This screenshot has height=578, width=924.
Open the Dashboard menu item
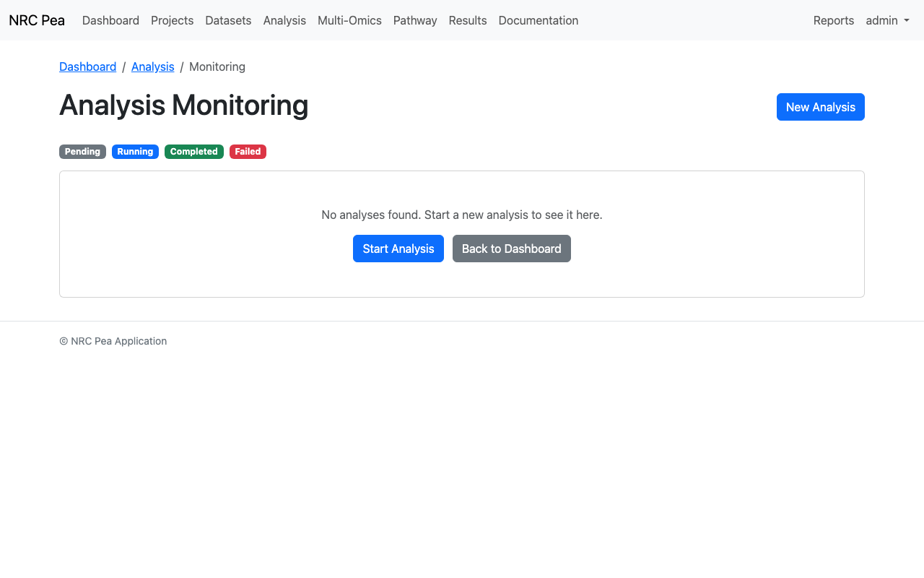[110, 21]
